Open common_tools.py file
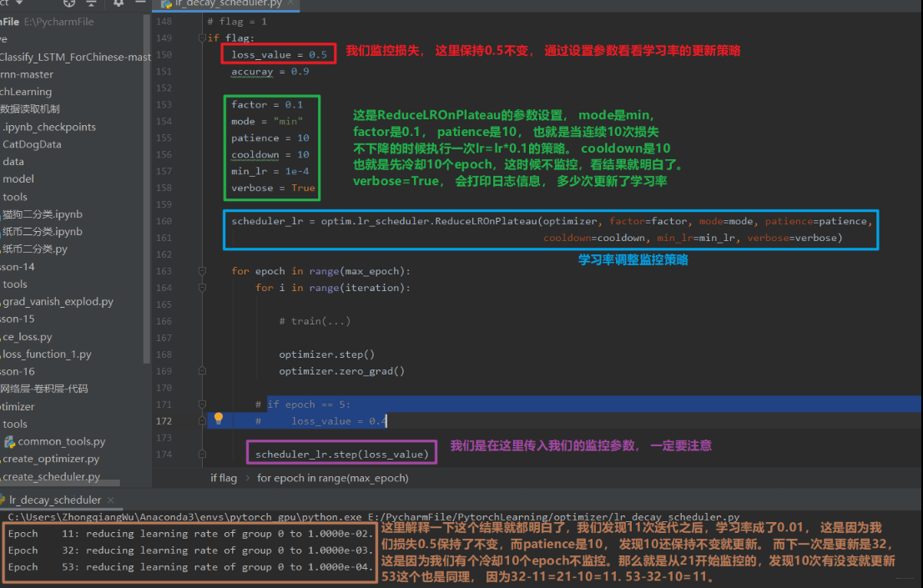 (x=61, y=441)
